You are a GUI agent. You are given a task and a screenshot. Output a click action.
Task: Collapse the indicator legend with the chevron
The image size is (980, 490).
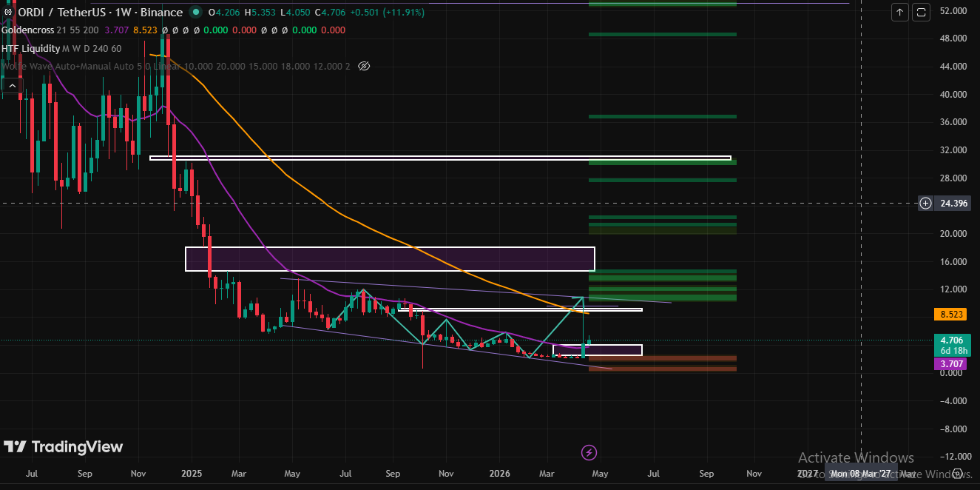pyautogui.click(x=12, y=84)
